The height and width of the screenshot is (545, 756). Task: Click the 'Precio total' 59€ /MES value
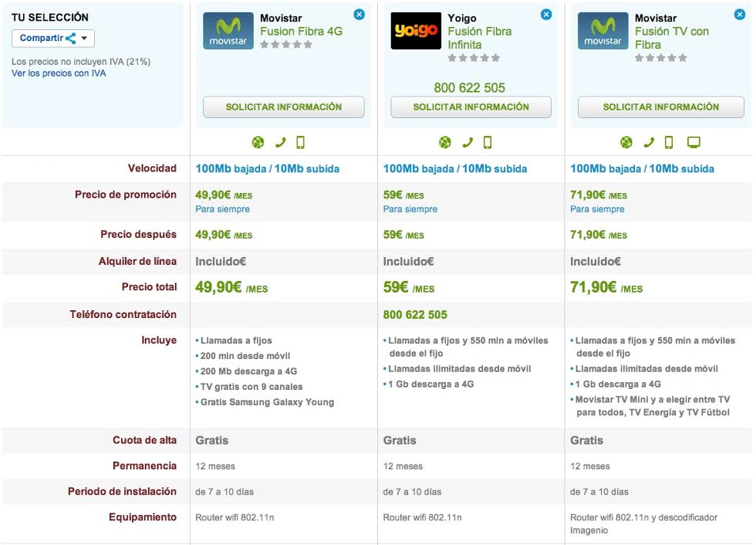pos(409,287)
